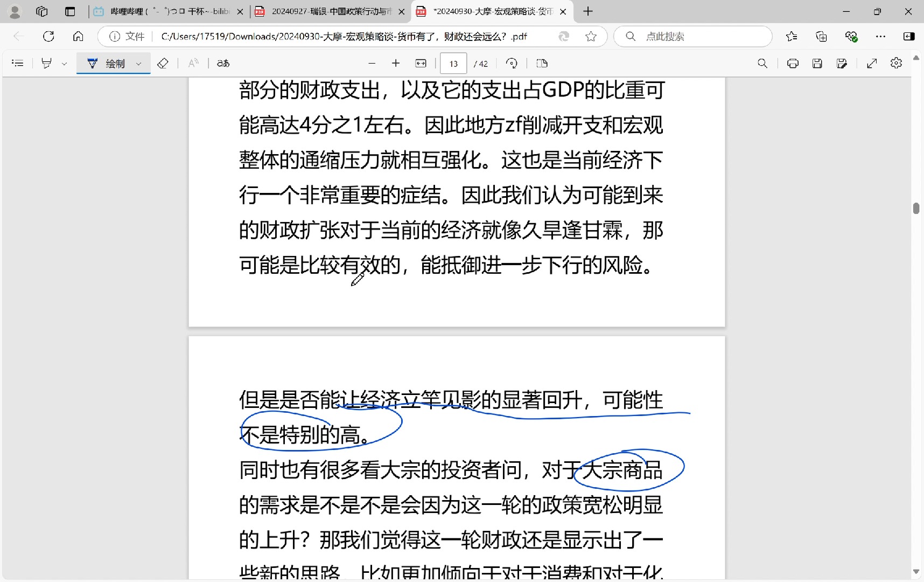
Task: Rotate the PDF page
Action: pyautogui.click(x=512, y=64)
